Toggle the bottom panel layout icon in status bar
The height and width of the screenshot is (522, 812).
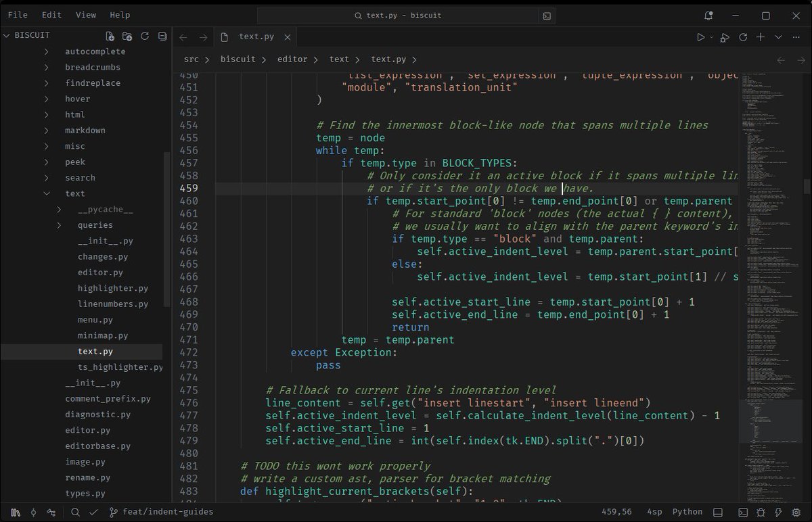point(718,513)
